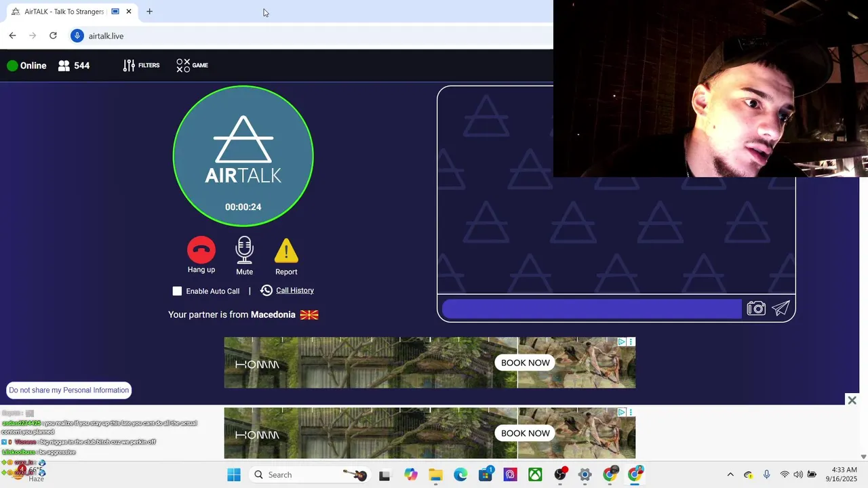This screenshot has width=868, height=488.
Task: Click 'Your partner is from Macedonia' text
Action: click(x=232, y=314)
